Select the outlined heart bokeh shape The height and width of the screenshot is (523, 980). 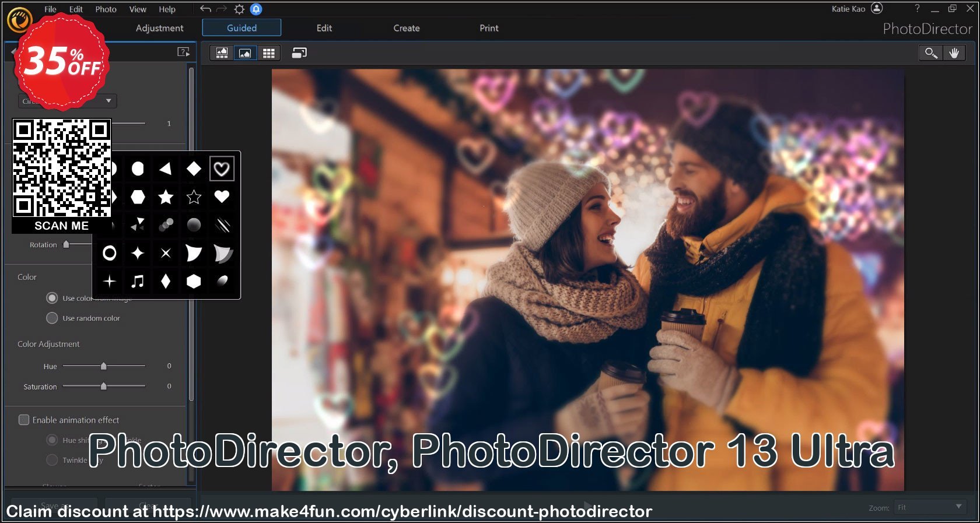222,169
